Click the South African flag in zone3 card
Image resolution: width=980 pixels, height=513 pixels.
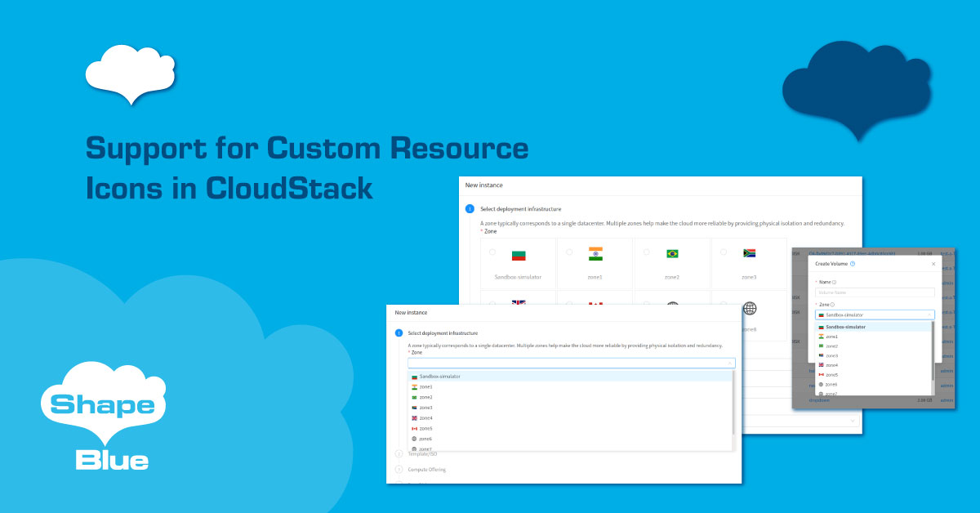coord(749,254)
